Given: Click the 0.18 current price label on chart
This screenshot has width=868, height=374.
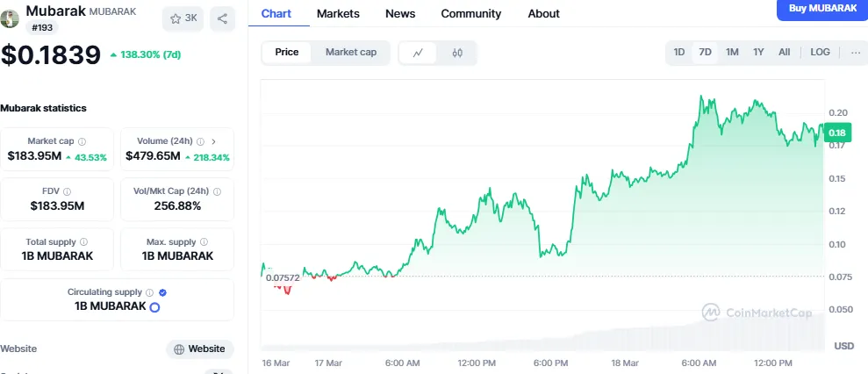Looking at the screenshot, I should click(x=836, y=133).
